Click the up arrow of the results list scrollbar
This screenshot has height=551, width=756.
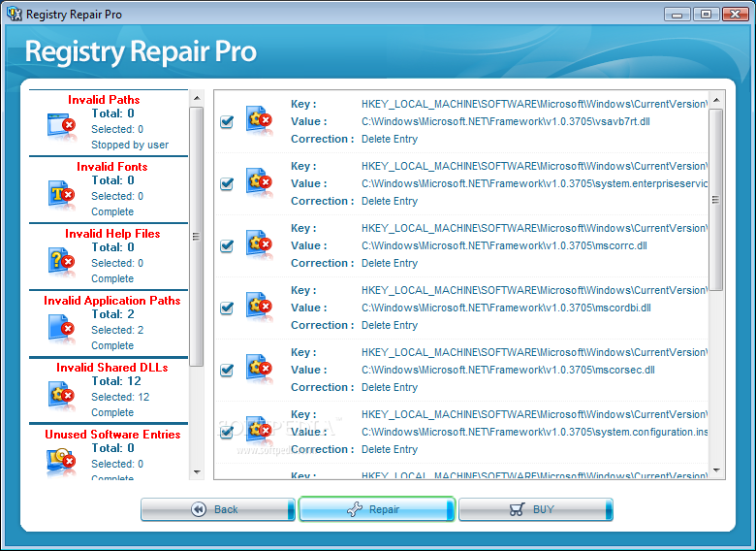(x=716, y=100)
